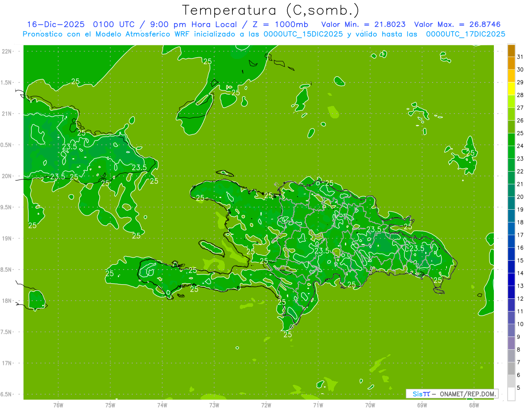The image size is (532, 411).
Task: Click the latitude label "22N"
Action: [7, 51]
